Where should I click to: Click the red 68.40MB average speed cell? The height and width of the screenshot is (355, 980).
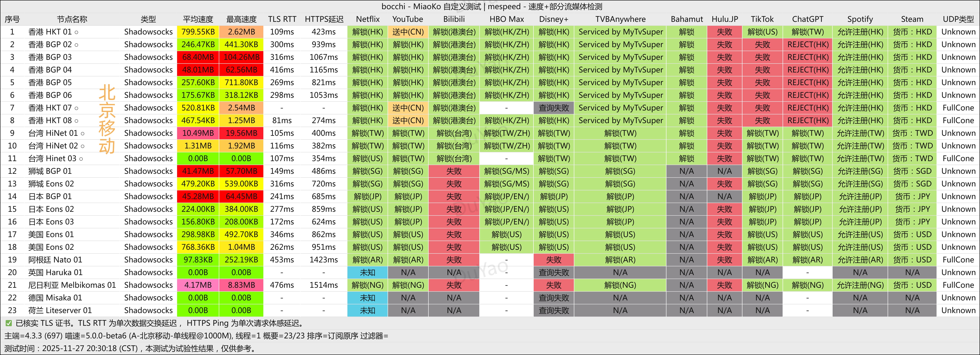tap(198, 57)
